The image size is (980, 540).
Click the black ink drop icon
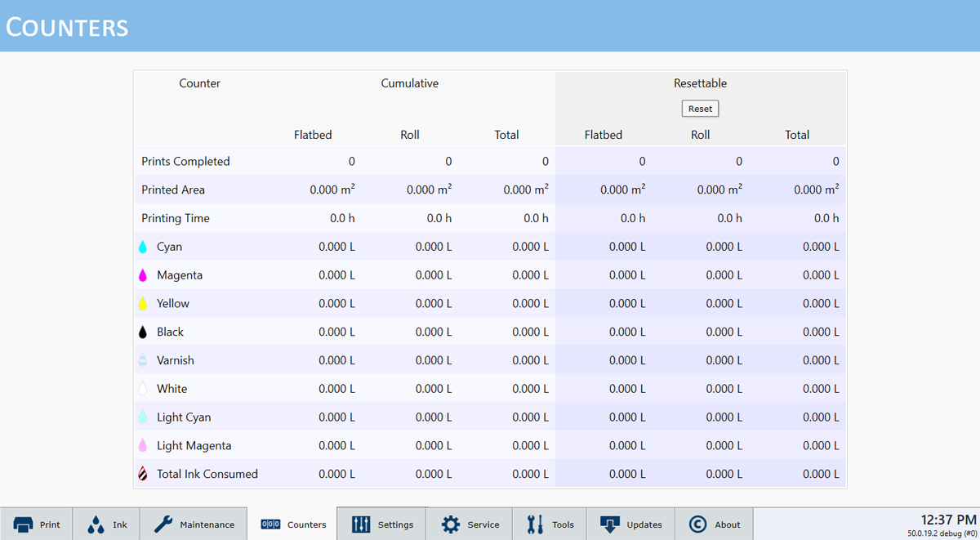143,332
